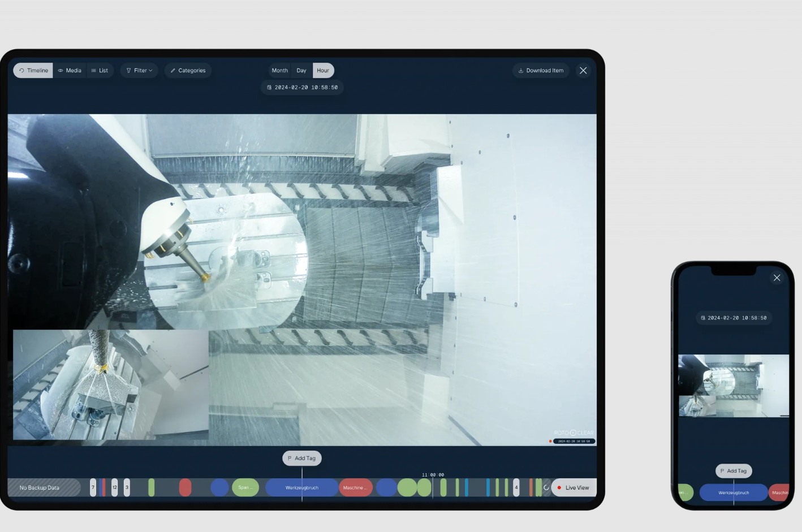Select the red Maschine tag on tablet timeline
Screen dimensions: 802x532
[x=355, y=487]
